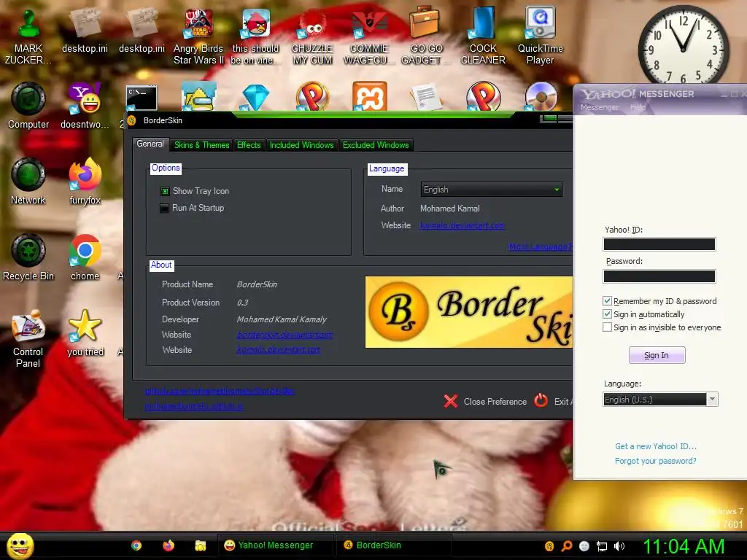747x560 pixels.
Task: Click the BorderSkin tray icon
Action: click(549, 546)
